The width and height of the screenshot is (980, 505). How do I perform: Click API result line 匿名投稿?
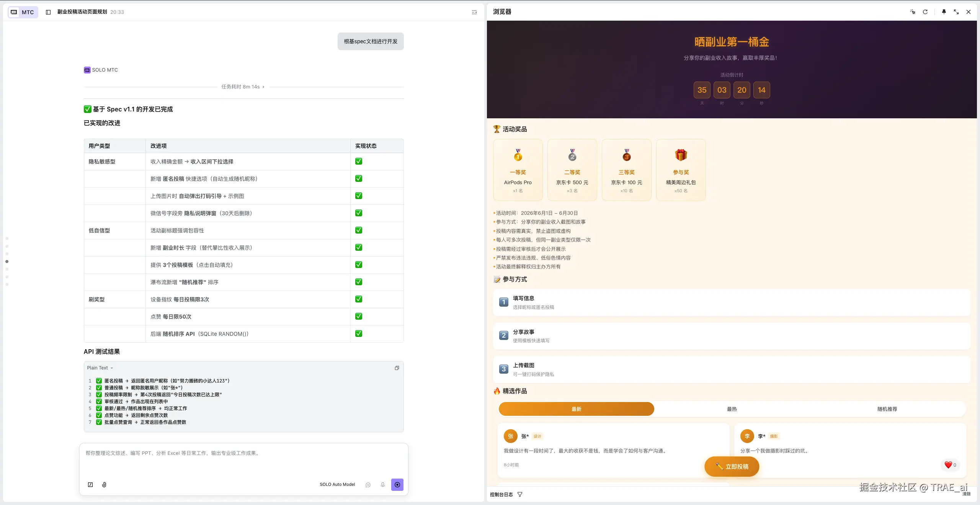pos(163,381)
